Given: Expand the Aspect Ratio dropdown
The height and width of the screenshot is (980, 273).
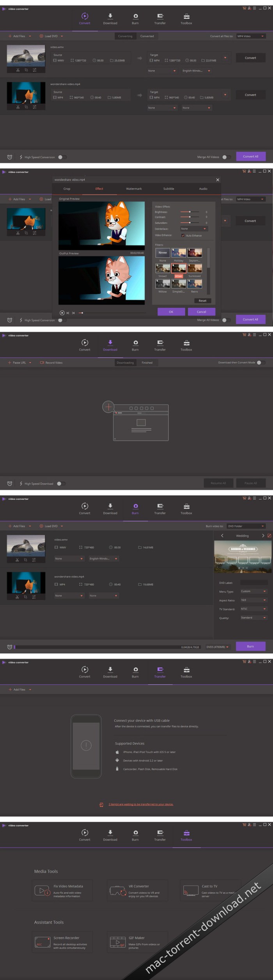Looking at the screenshot, I should pos(253,600).
